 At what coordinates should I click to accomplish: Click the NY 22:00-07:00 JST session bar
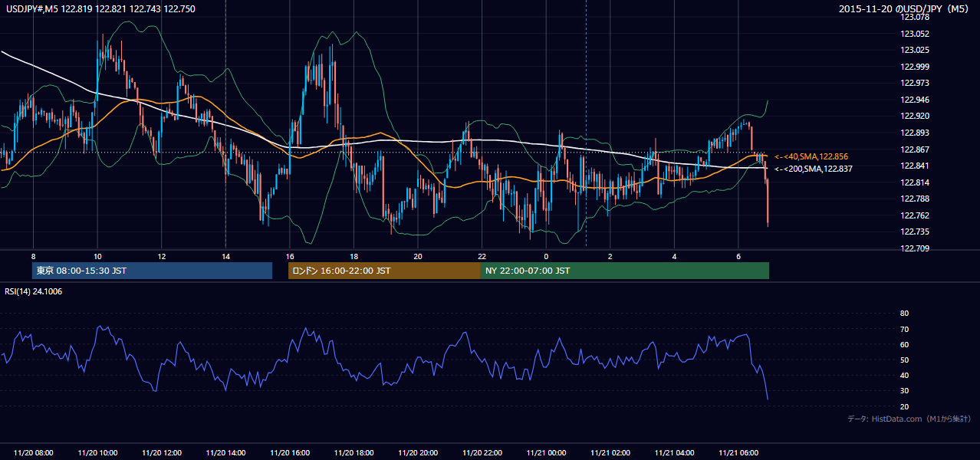pyautogui.click(x=625, y=271)
